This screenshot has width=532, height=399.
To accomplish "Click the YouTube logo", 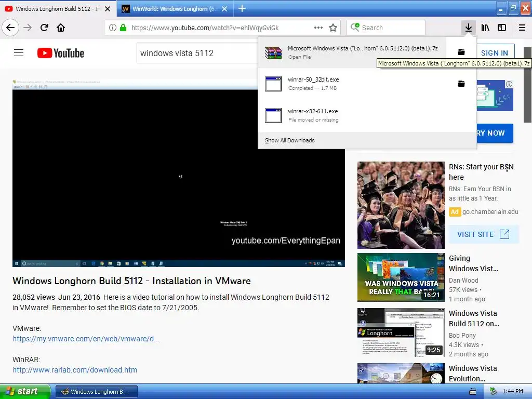I will point(61,53).
